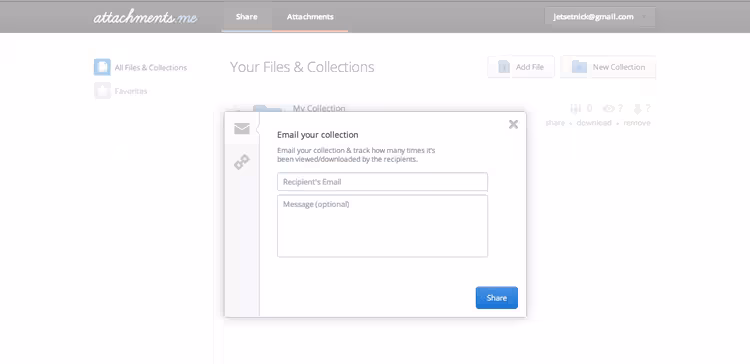This screenshot has height=364, width=750.
Task: Click the Add File button
Action: 521,67
